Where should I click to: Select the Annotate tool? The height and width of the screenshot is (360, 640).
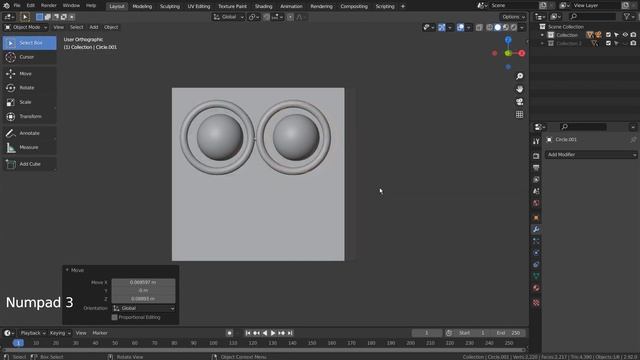click(x=29, y=133)
